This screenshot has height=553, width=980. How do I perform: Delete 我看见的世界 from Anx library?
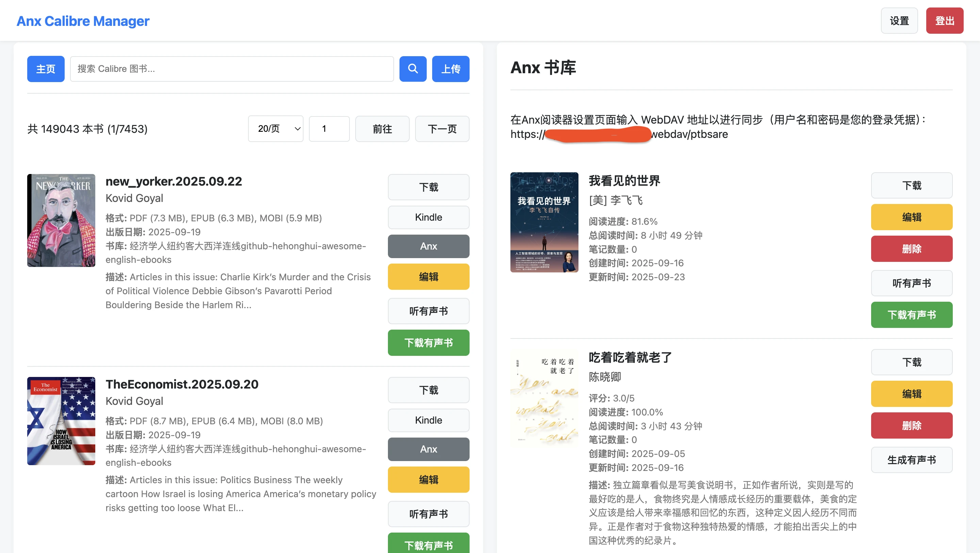click(912, 249)
